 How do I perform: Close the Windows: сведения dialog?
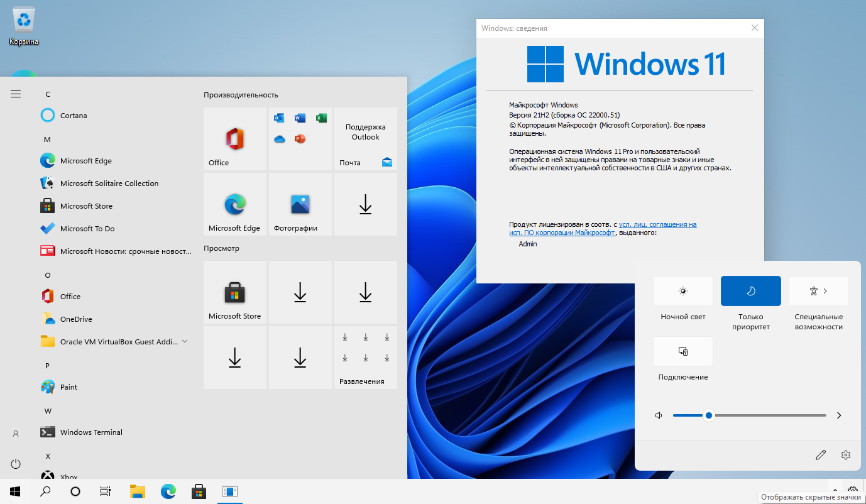[x=755, y=28]
